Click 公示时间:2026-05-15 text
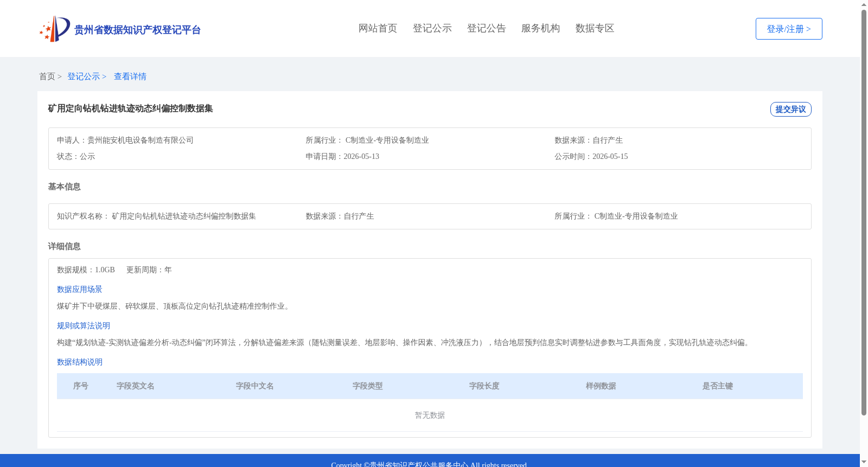Image resolution: width=868 pixels, height=467 pixels. (x=591, y=156)
